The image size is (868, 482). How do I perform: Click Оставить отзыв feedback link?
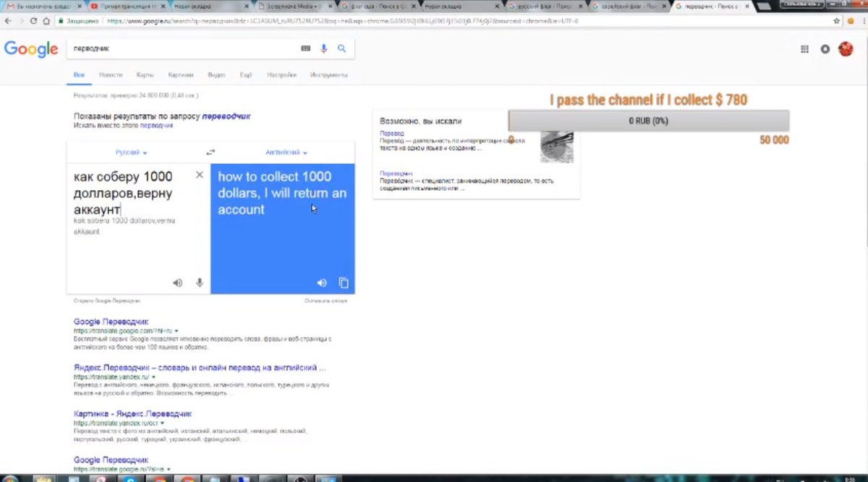coord(325,300)
